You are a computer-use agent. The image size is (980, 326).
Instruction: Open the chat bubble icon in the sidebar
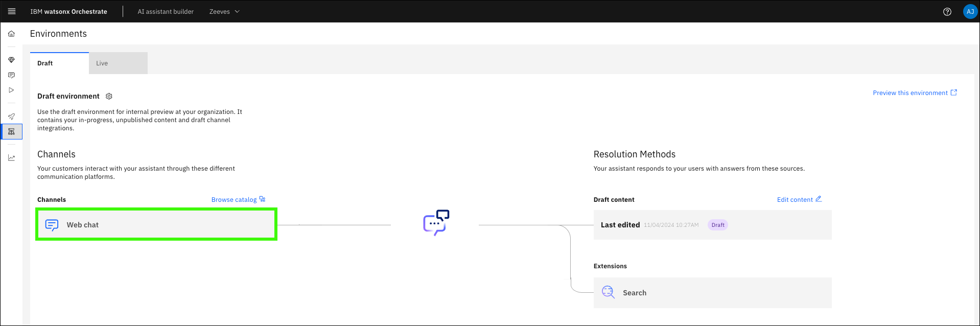[x=11, y=75]
